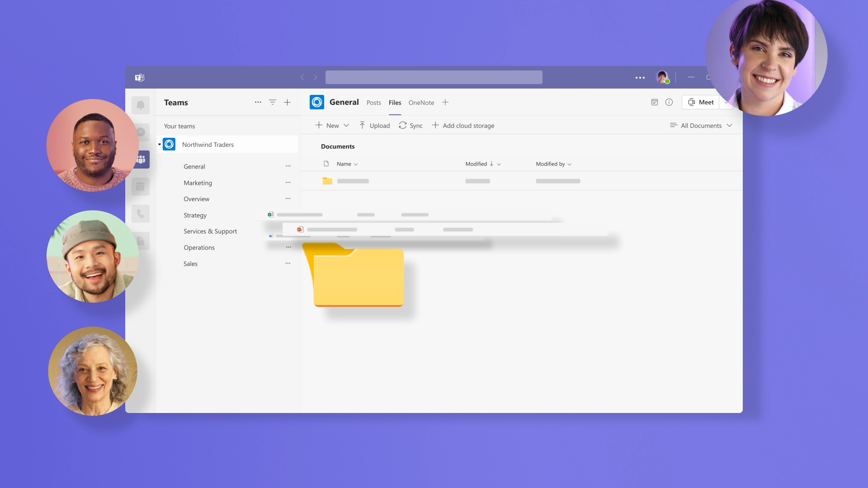868x488 pixels.
Task: Switch to the Posts tab
Action: click(374, 103)
